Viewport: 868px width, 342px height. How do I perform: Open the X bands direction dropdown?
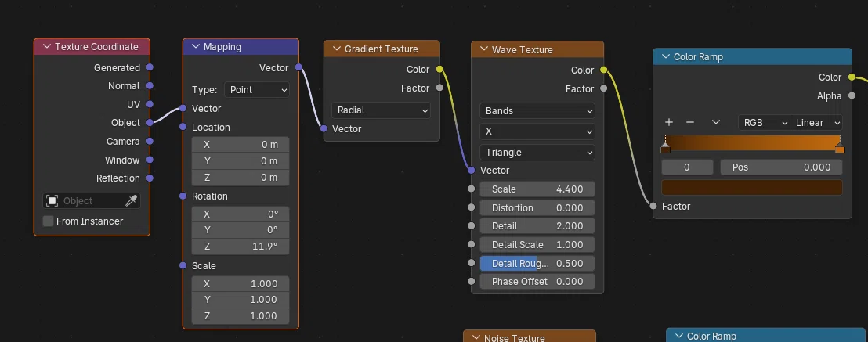click(x=537, y=131)
